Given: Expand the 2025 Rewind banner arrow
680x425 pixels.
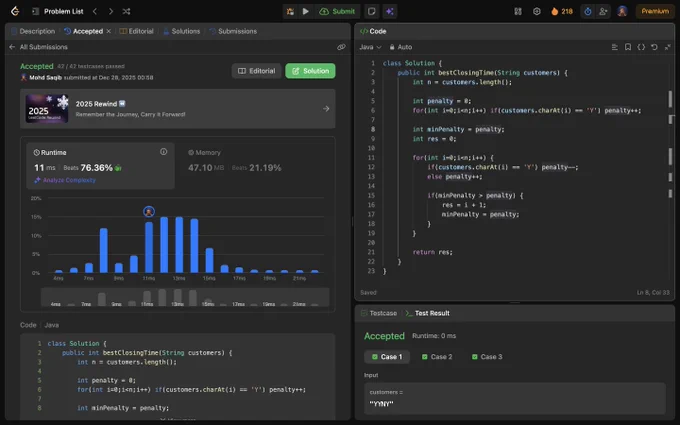Looking at the screenshot, I should click(x=326, y=108).
